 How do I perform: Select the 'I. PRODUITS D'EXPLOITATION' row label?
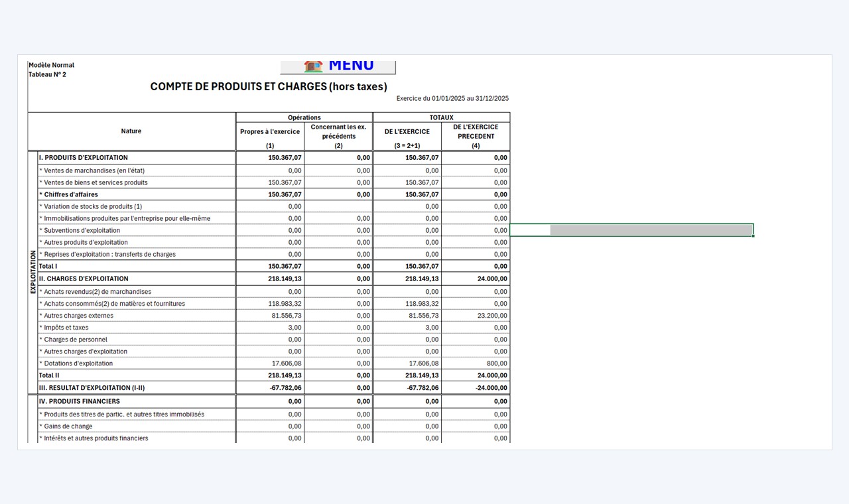84,158
